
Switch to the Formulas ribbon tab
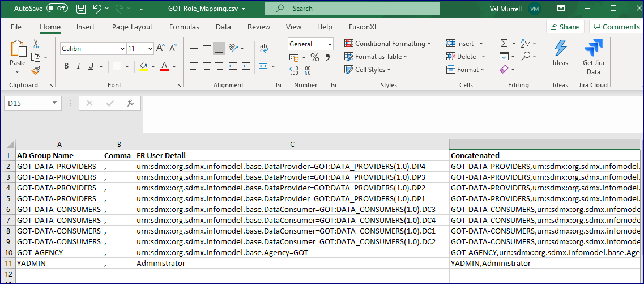(184, 27)
